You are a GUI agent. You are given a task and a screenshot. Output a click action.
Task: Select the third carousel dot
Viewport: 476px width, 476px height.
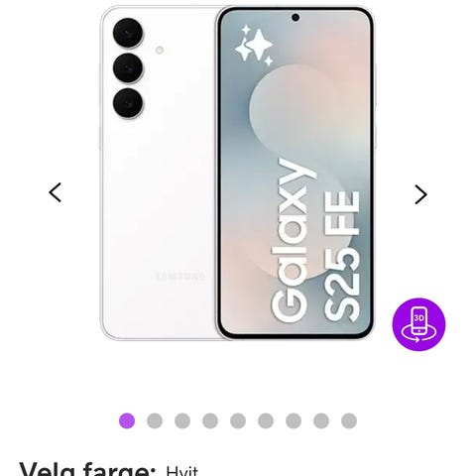click(x=182, y=420)
